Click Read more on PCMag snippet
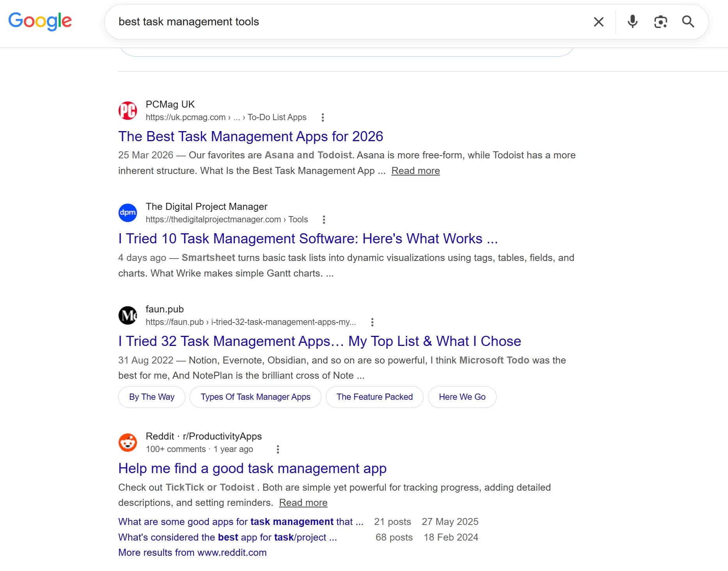Viewport: 728px width, 571px height. click(x=415, y=171)
